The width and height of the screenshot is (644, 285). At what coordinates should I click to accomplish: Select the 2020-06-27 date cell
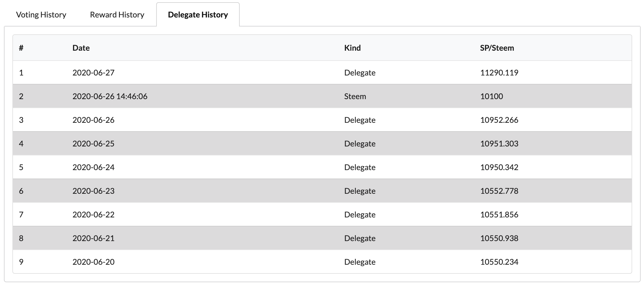[93, 73]
